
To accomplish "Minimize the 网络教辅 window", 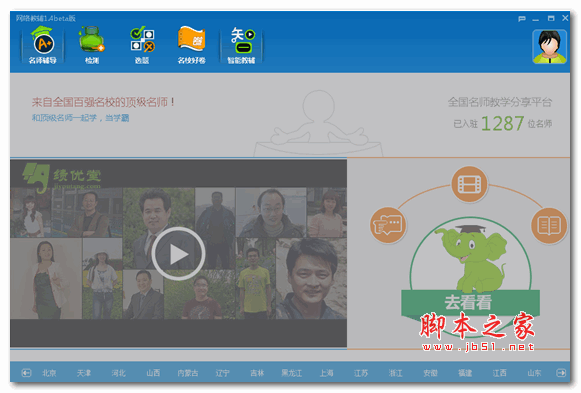I will pyautogui.click(x=535, y=19).
